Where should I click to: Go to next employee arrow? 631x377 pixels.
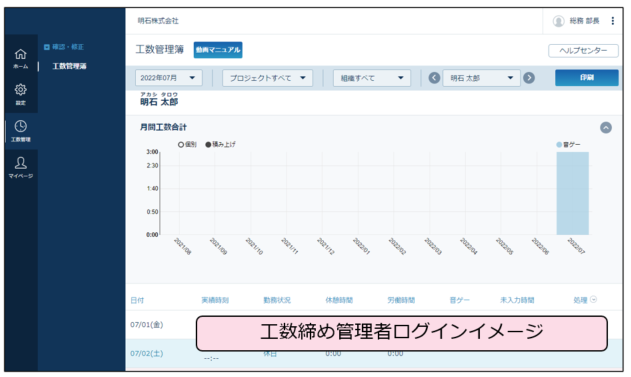(529, 78)
